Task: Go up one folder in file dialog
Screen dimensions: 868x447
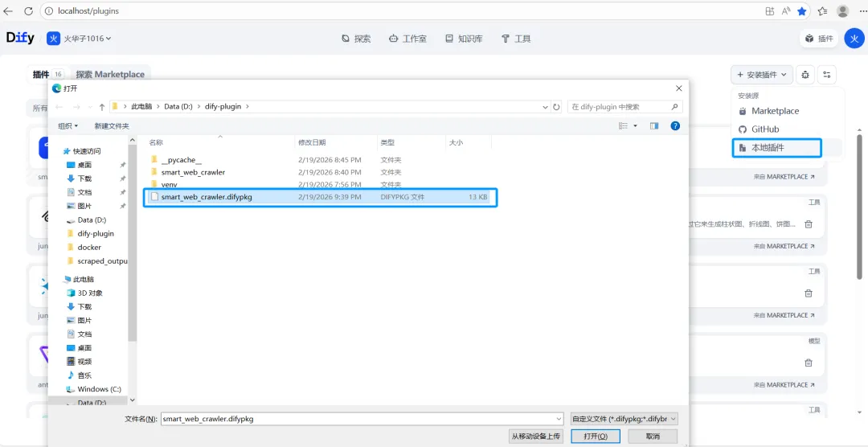Action: 102,107
